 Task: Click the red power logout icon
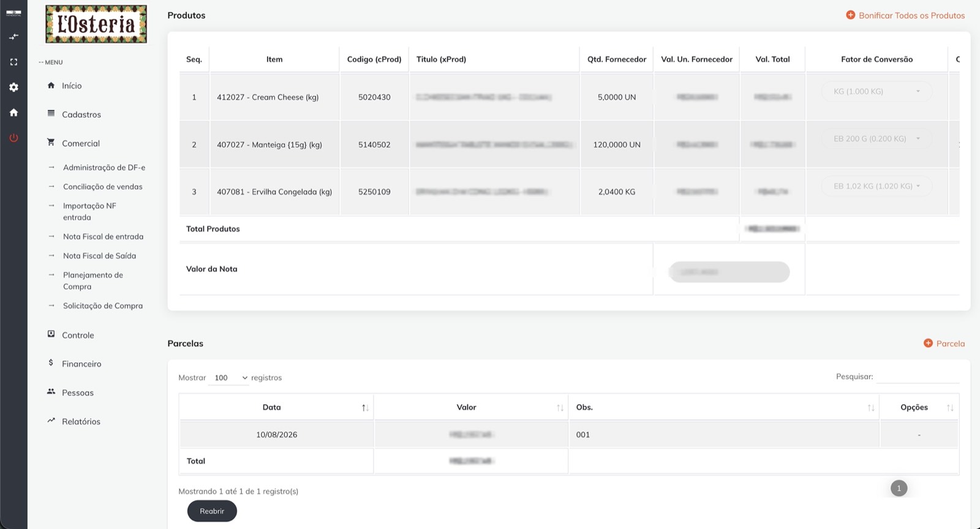[13, 138]
